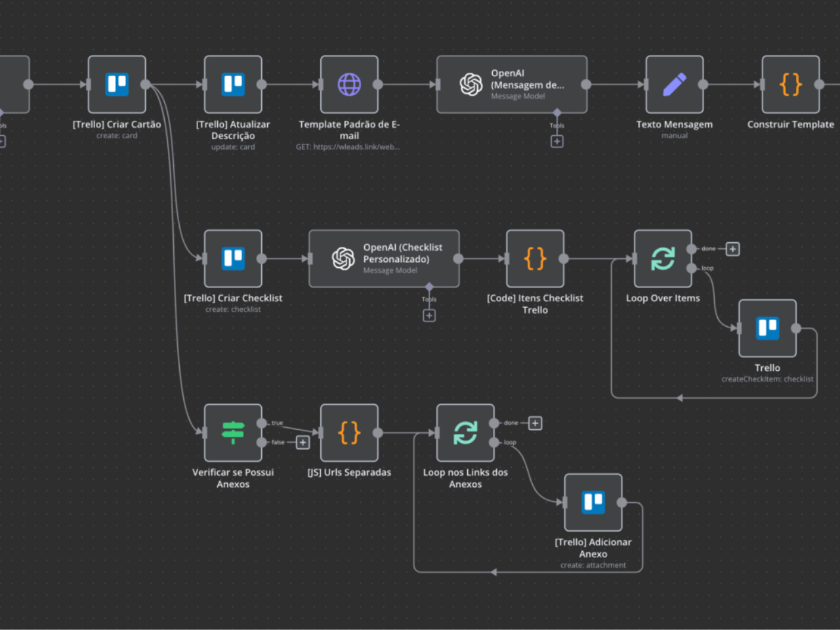Click the subtitle 'createCheckItem: checklist'
Screen dimensions: 840x630
(767, 379)
